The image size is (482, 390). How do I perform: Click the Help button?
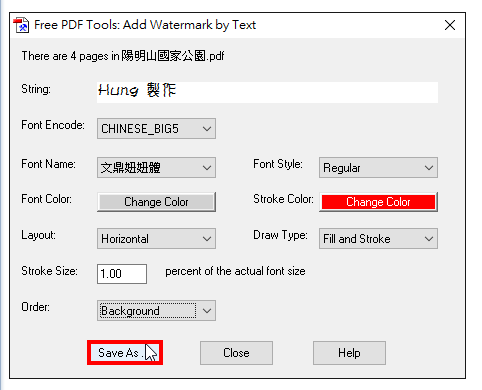(x=349, y=353)
